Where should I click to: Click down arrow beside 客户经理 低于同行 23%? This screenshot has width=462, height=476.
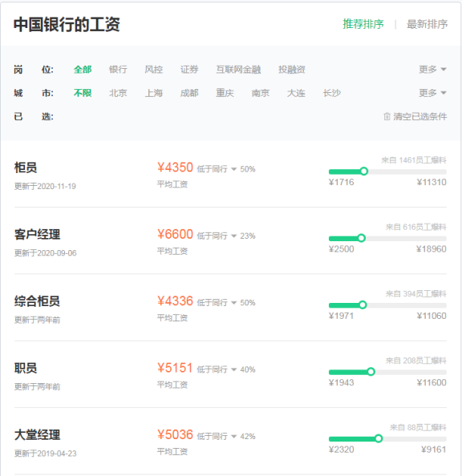click(233, 236)
